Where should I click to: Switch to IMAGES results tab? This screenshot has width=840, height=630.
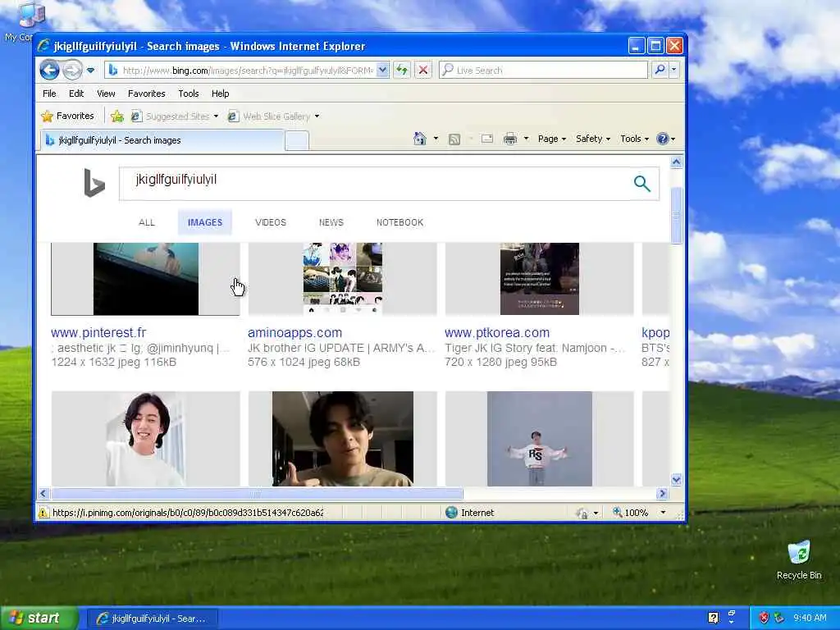point(204,222)
